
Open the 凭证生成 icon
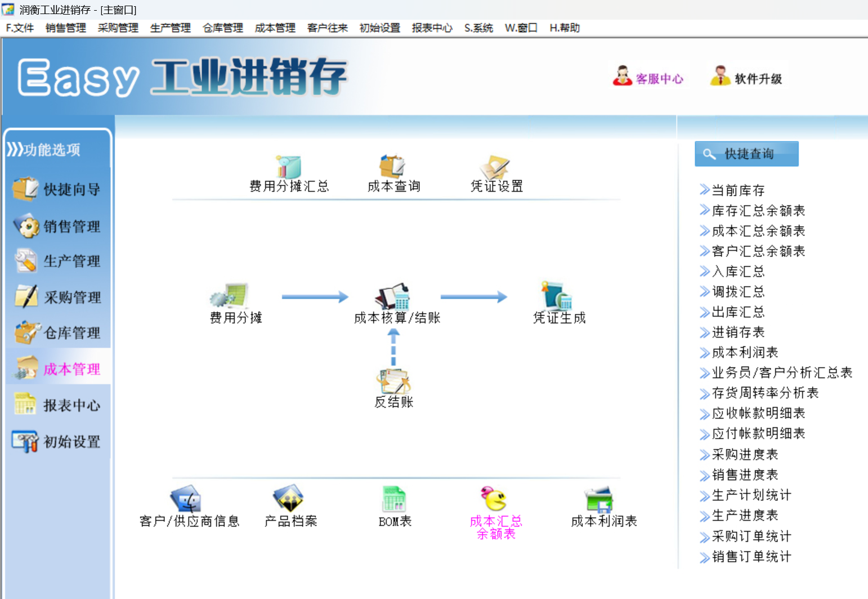pyautogui.click(x=557, y=296)
